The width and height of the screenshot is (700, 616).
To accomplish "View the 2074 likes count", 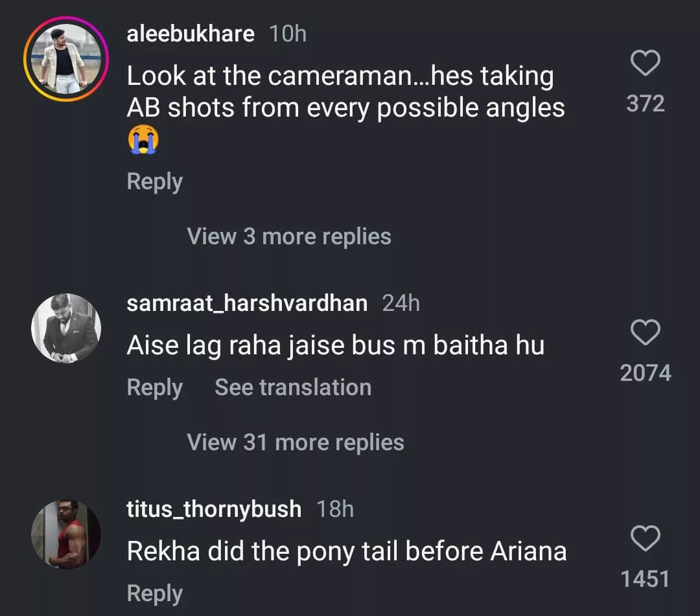I will coord(646,373).
